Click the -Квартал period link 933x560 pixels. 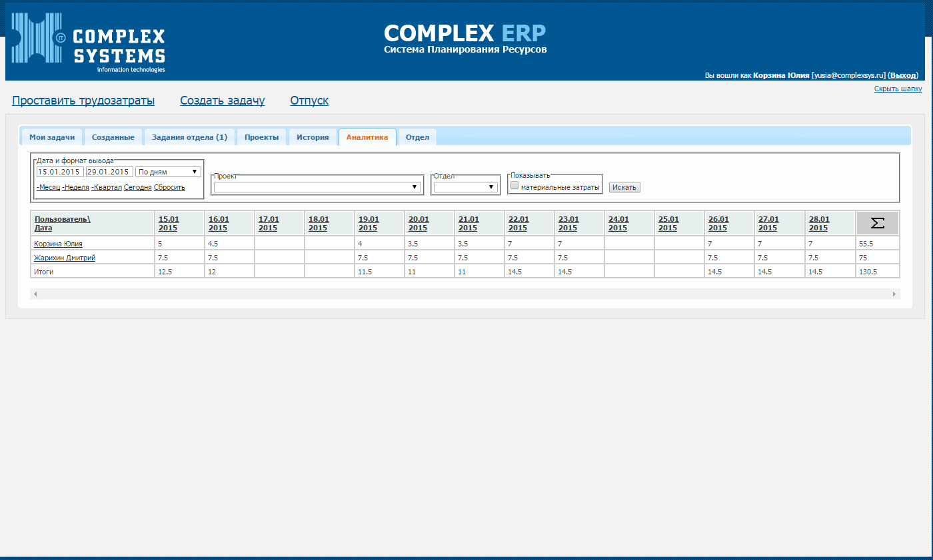click(107, 188)
